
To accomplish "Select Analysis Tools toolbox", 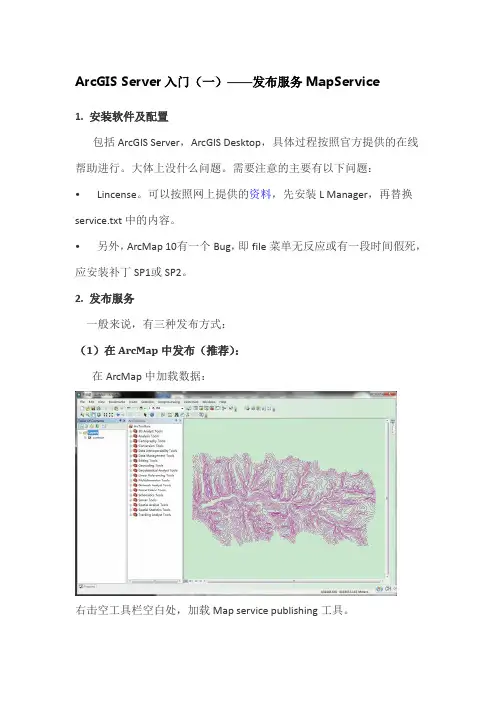I will click(148, 436).
